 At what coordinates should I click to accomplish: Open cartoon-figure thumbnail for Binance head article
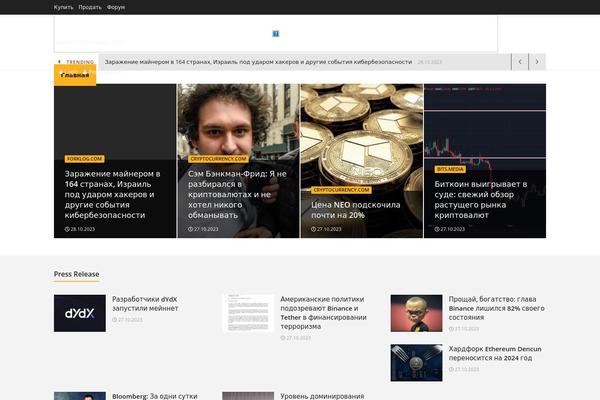click(416, 313)
